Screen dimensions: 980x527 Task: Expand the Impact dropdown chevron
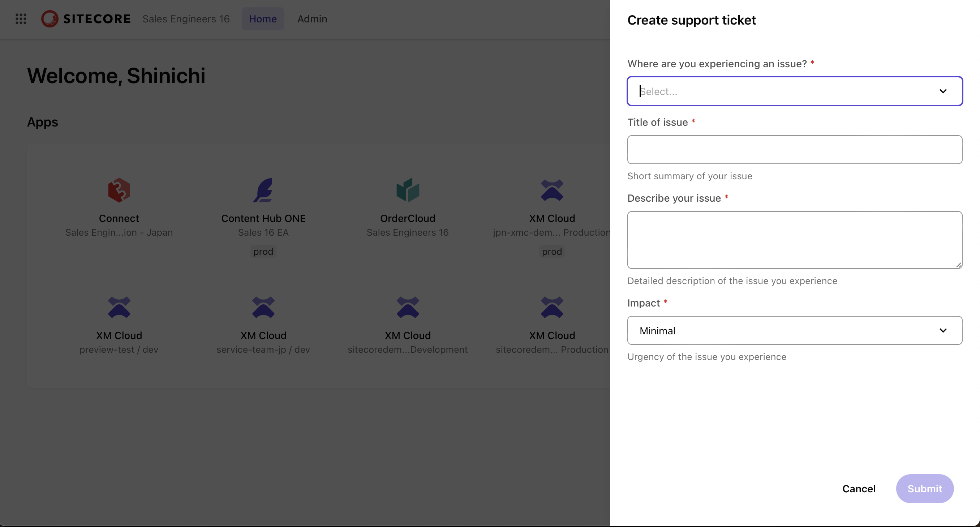[x=943, y=330]
